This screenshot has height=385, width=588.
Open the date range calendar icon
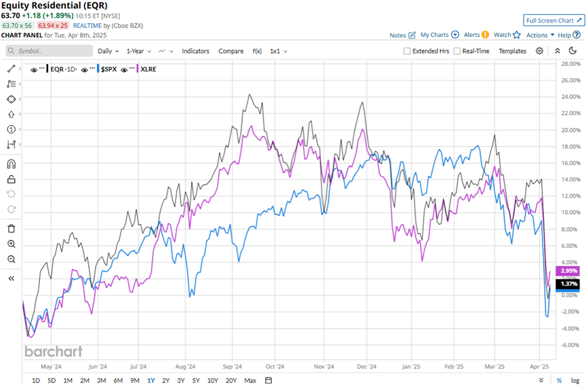pyautogui.click(x=268, y=380)
